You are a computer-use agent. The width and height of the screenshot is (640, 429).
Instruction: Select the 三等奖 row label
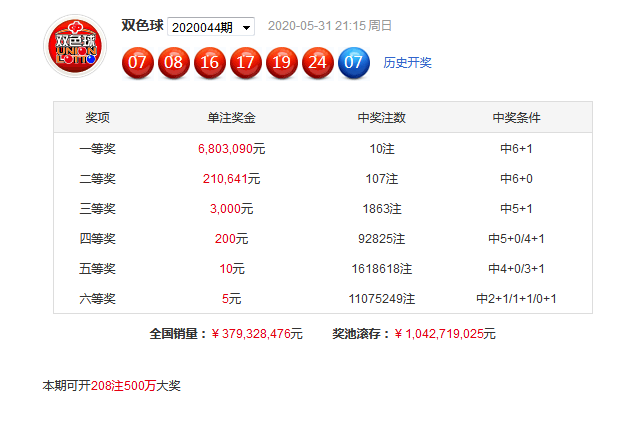click(98, 209)
